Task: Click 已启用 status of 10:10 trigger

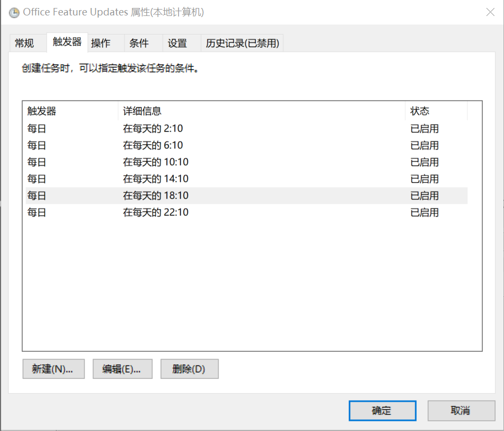Action: (424, 162)
